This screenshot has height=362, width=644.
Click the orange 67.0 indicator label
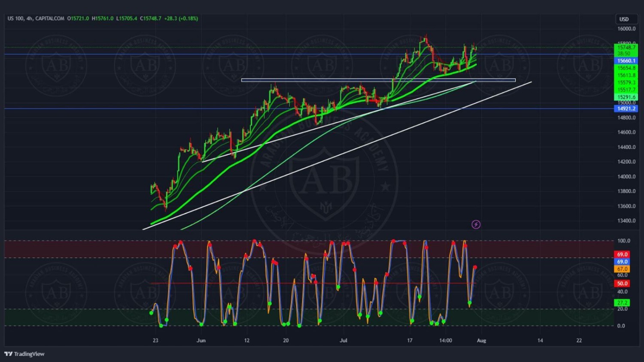[622, 269]
